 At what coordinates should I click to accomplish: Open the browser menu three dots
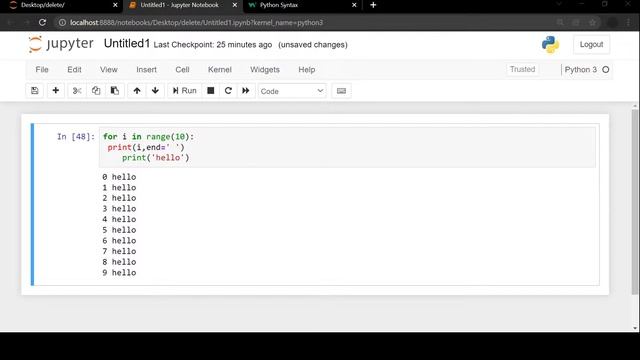629,22
